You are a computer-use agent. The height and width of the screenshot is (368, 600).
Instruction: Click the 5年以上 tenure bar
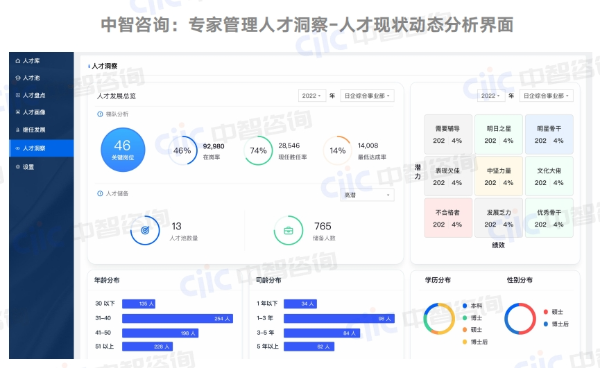309,347
